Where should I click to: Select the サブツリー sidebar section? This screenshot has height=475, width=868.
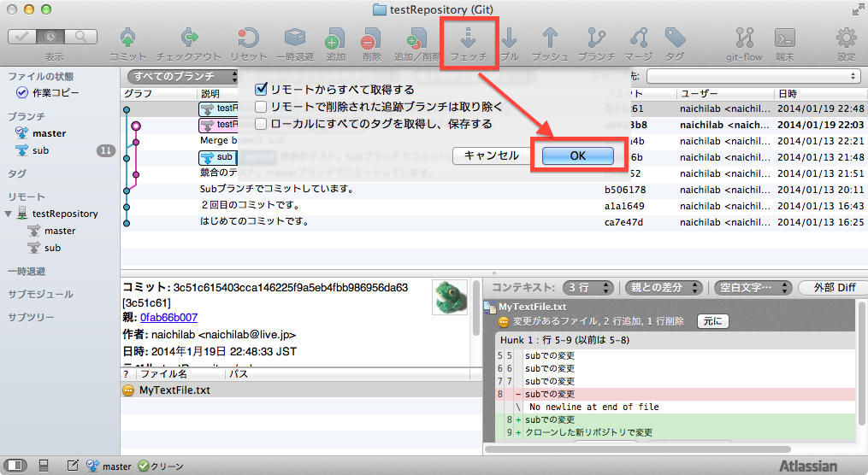click(x=31, y=318)
